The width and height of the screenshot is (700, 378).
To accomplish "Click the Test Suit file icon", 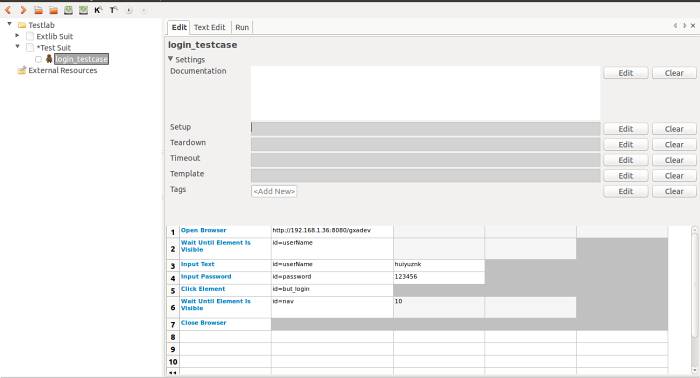I will point(30,47).
